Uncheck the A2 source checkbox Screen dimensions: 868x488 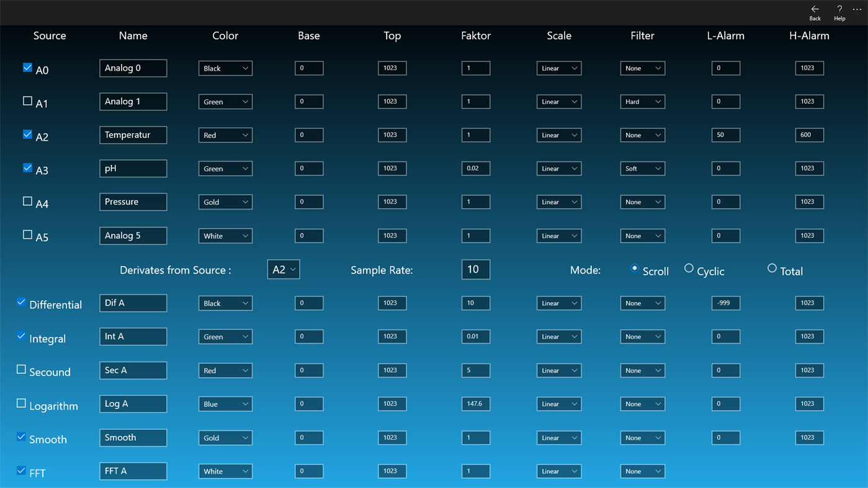[x=27, y=135]
